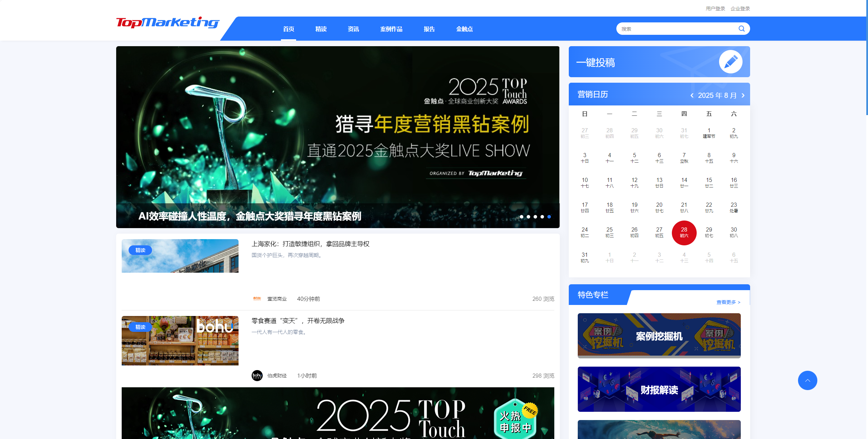
Task: Focus the 搜索 search field
Action: pos(676,29)
